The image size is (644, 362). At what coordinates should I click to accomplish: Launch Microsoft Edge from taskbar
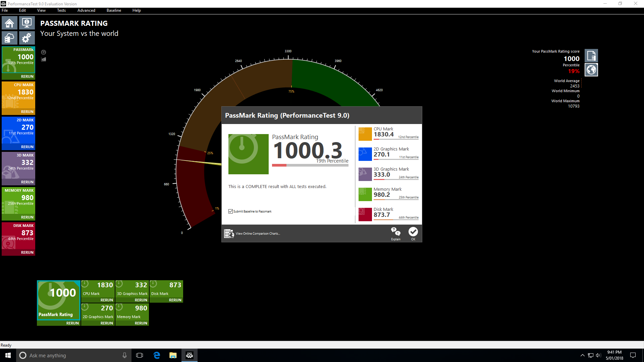(157, 355)
